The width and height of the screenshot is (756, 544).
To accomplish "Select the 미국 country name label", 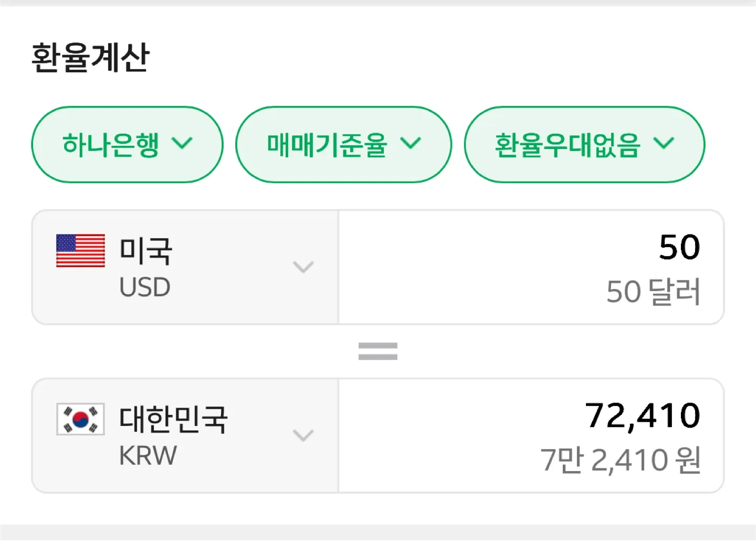I will pos(145,251).
